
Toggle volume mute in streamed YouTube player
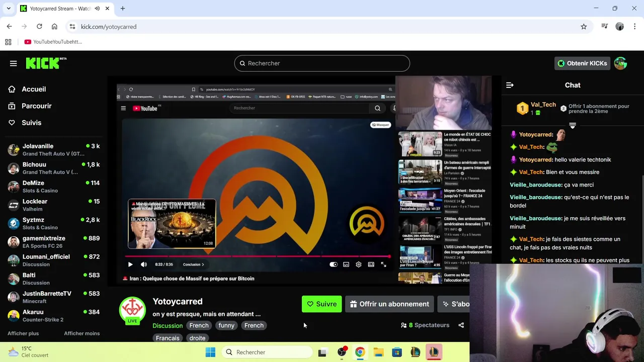coord(144,264)
